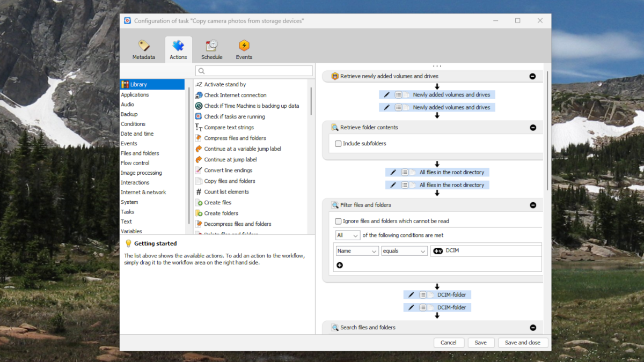Click the Metadata tag icon
The image size is (644, 362).
click(143, 46)
